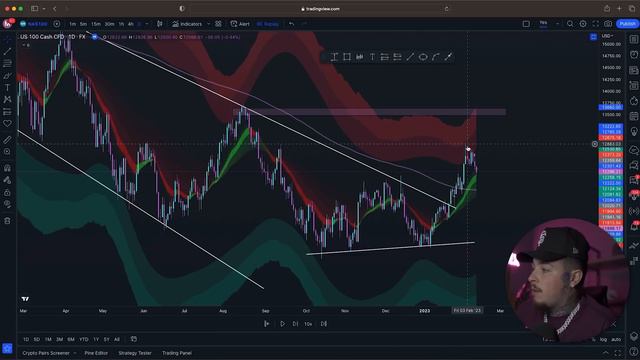Create an Alert
The height and width of the screenshot is (360, 640).
(x=240, y=24)
